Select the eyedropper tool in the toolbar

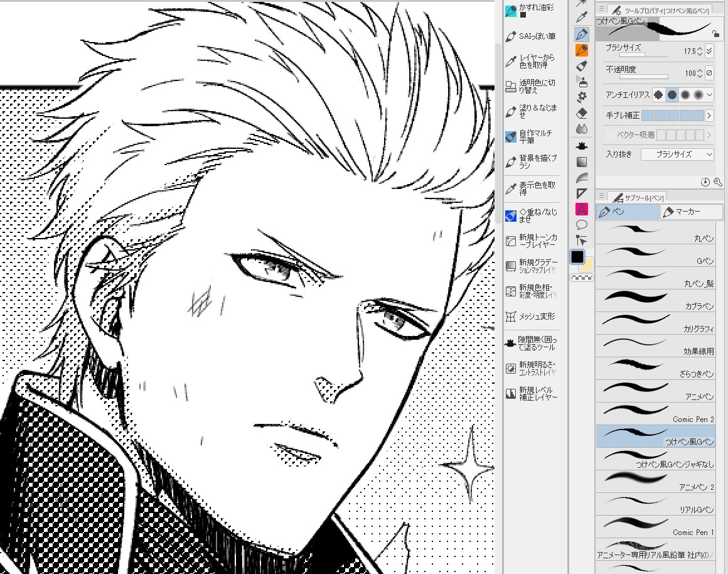click(x=581, y=18)
